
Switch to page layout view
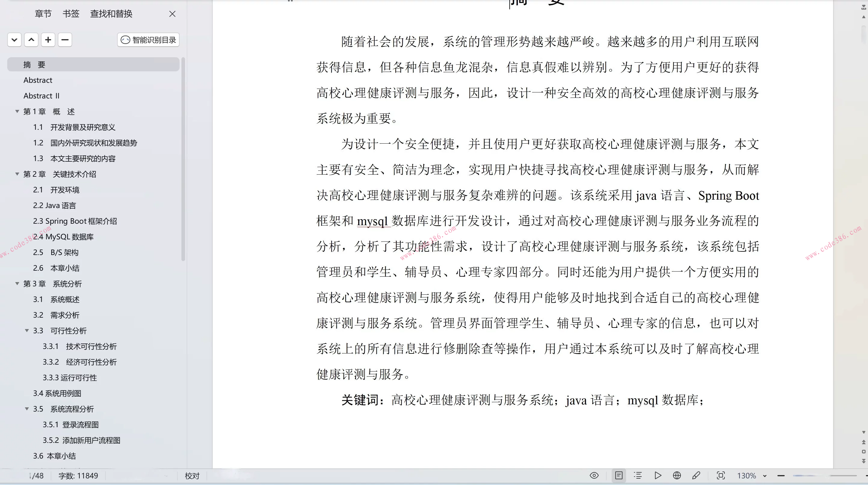(619, 476)
